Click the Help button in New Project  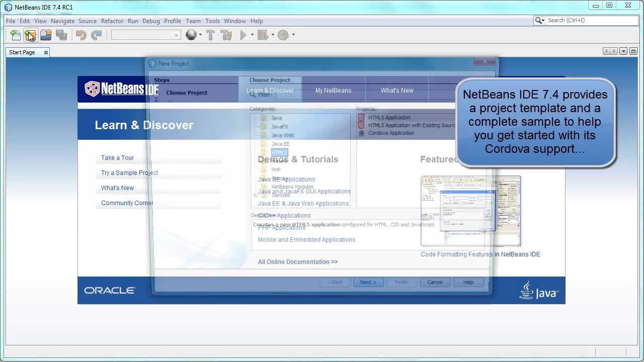point(468,282)
